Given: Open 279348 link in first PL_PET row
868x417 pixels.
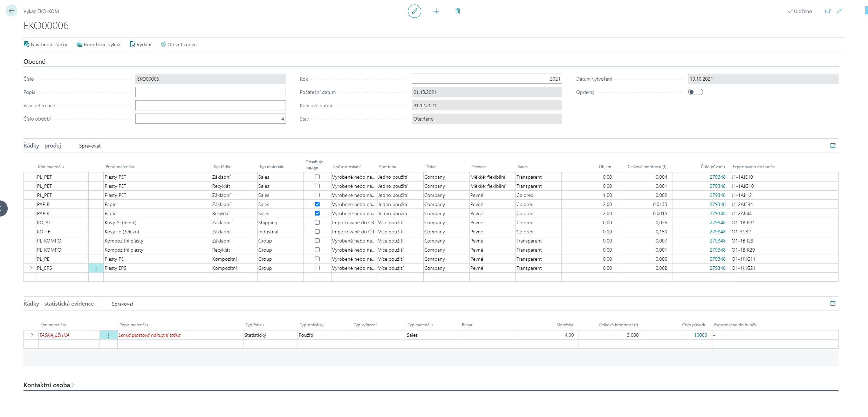Looking at the screenshot, I should [x=717, y=177].
